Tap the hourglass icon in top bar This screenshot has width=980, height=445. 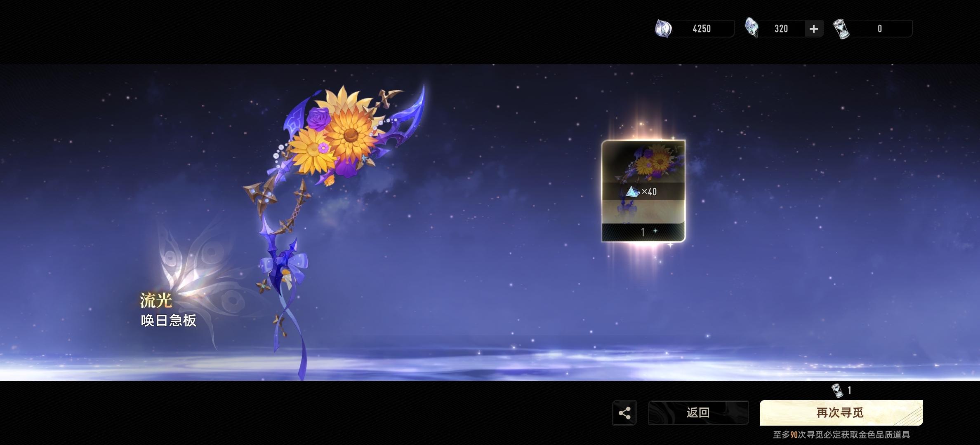[x=841, y=29]
